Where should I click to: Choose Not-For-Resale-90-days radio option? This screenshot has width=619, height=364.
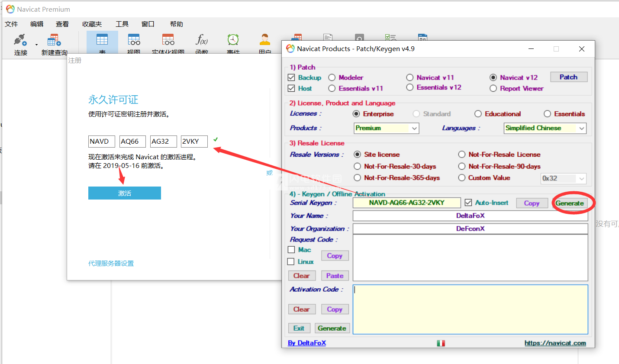point(462,166)
